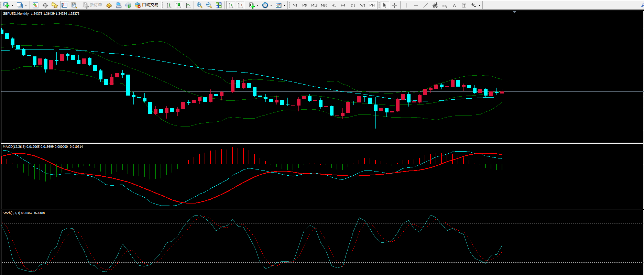644x275 pixels.
Task: Select the text label tool
Action: pos(454,5)
